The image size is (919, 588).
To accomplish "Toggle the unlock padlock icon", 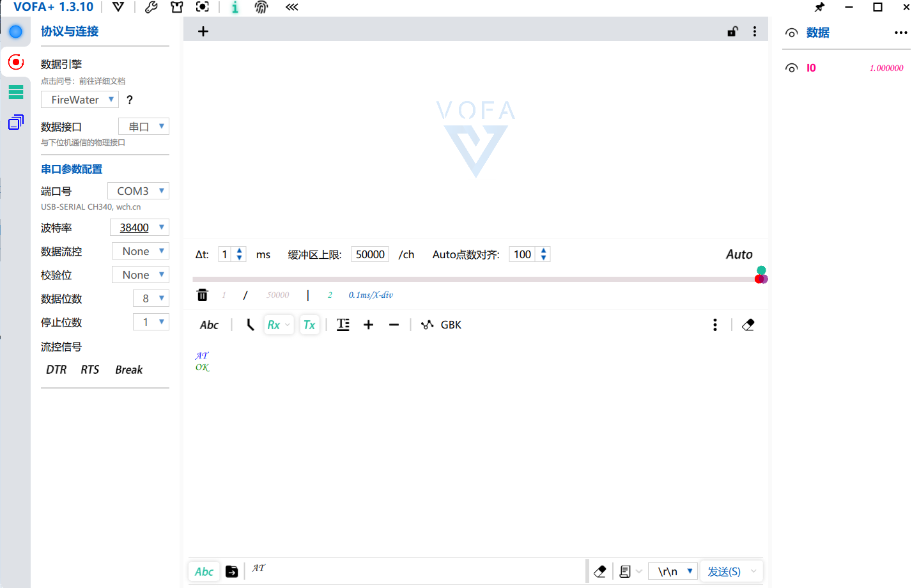I will tap(733, 31).
